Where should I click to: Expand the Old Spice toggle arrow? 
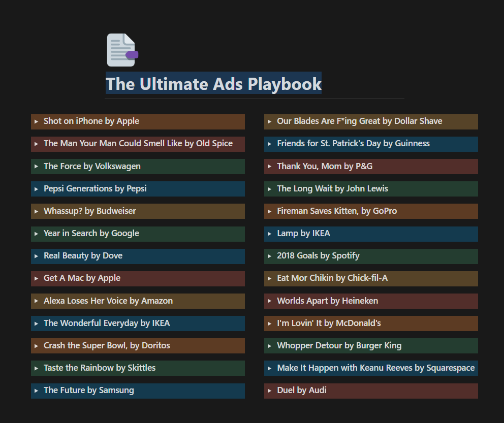click(x=36, y=144)
